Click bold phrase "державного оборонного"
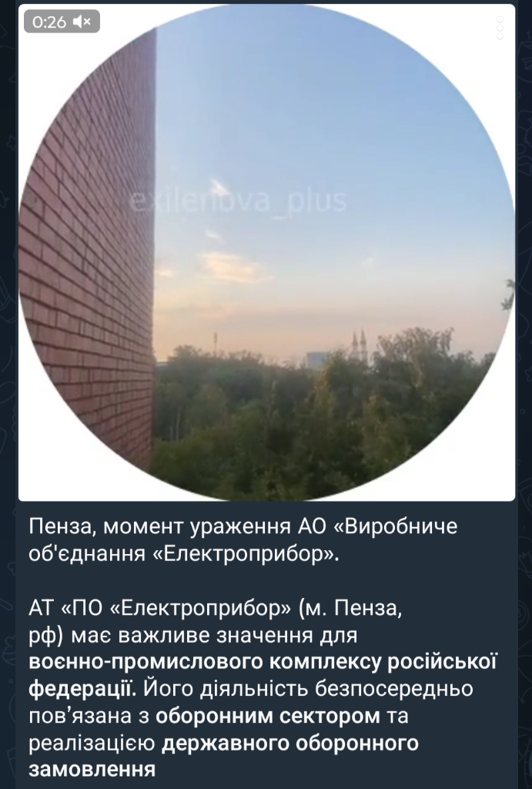 pyautogui.click(x=290, y=744)
